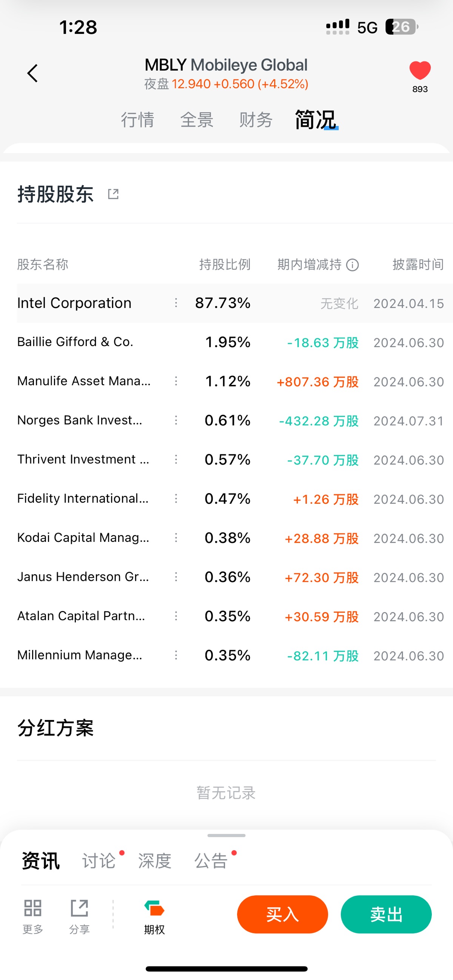Viewport: 453px width, 980px height.
Task: Toggle the red heart favorite icon
Action: (419, 71)
